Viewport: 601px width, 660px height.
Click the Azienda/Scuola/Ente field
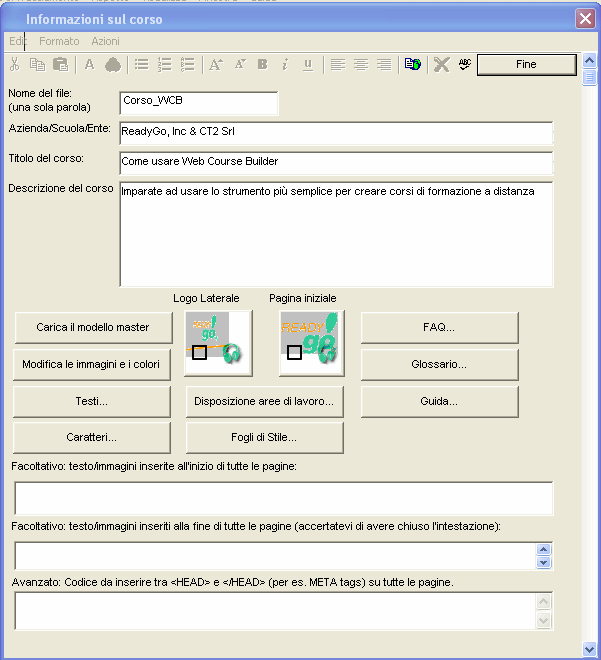[336, 133]
